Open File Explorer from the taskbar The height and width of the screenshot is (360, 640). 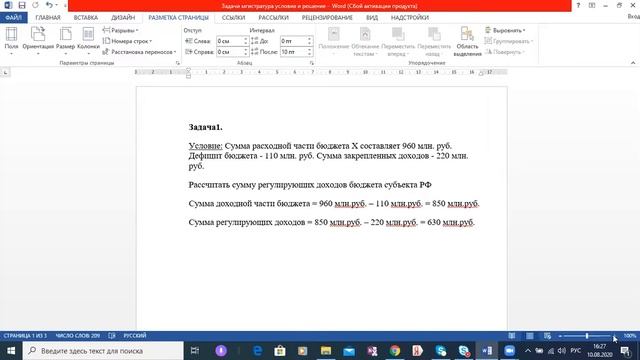326,351
